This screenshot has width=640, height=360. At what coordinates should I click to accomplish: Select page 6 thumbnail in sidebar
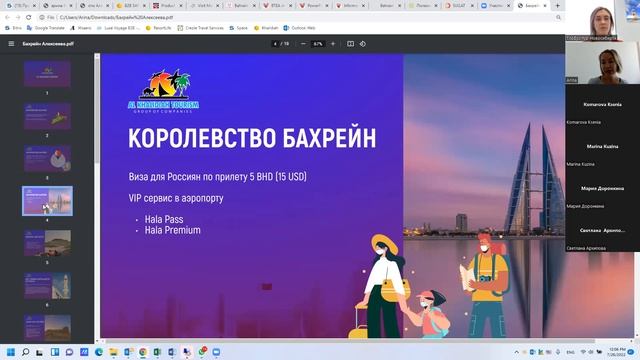47,286
